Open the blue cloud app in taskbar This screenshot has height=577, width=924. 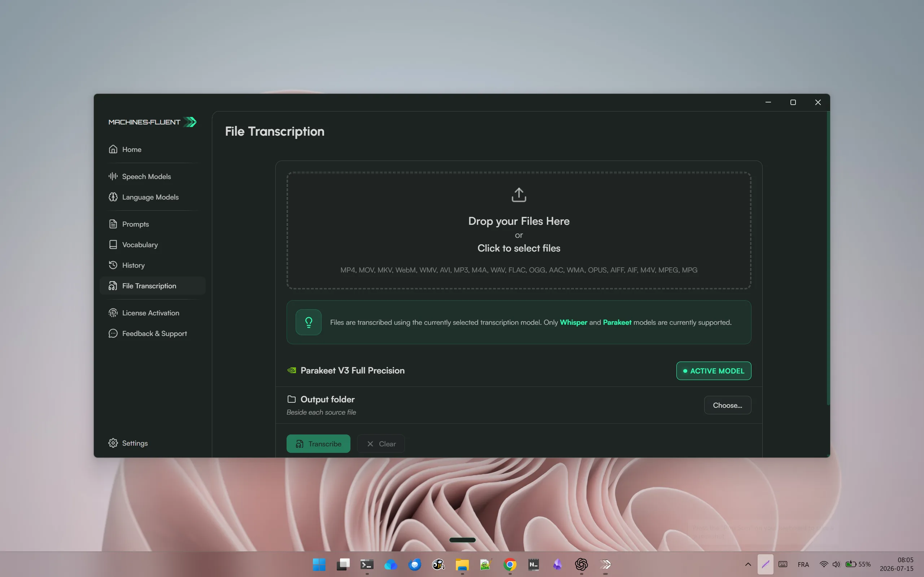tap(391, 564)
